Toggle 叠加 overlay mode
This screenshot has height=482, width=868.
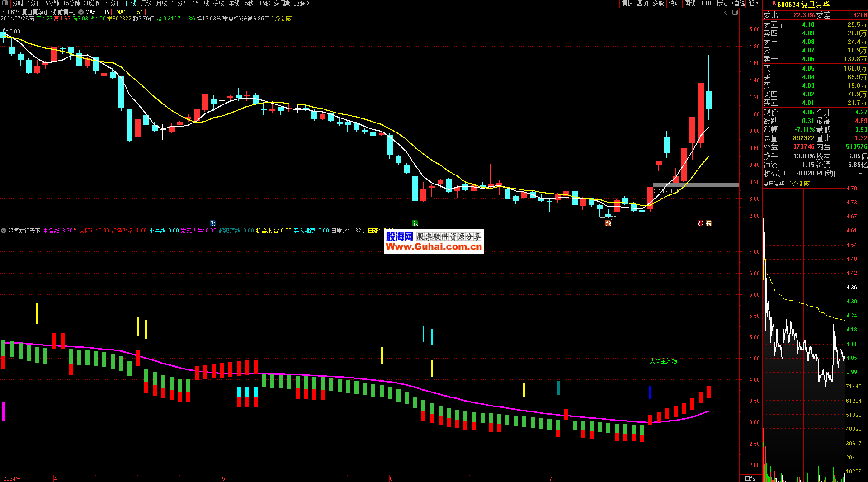[x=642, y=3]
